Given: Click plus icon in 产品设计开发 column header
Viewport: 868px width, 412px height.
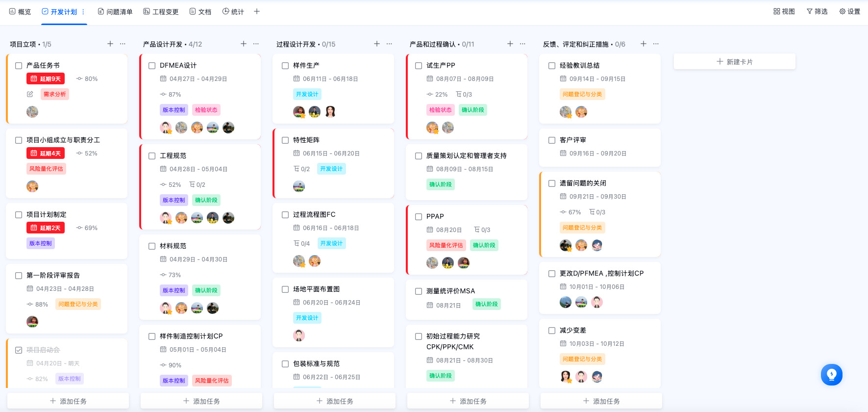Looking at the screenshot, I should (x=244, y=44).
